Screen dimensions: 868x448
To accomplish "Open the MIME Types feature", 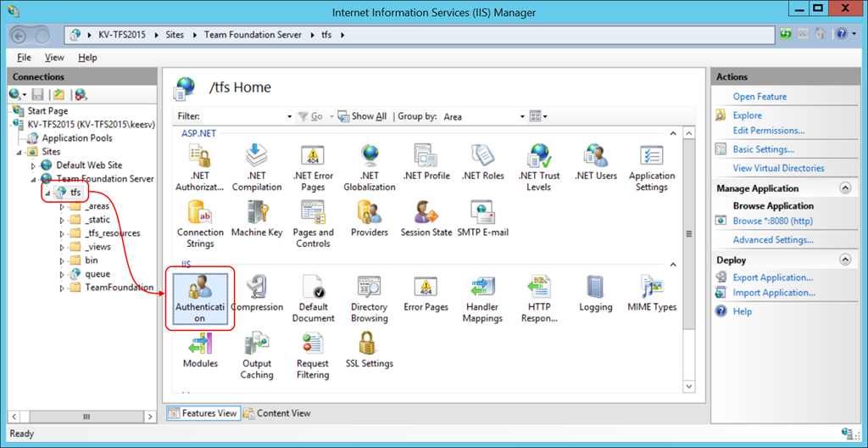I will pyautogui.click(x=652, y=293).
